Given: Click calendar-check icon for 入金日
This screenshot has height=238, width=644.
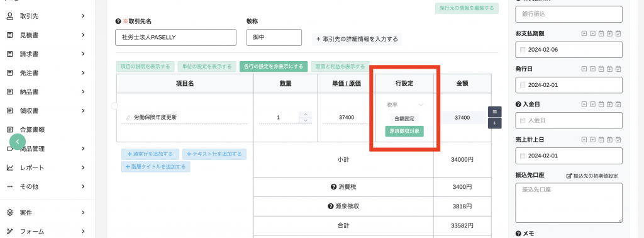Looking at the screenshot, I should pyautogui.click(x=619, y=105).
